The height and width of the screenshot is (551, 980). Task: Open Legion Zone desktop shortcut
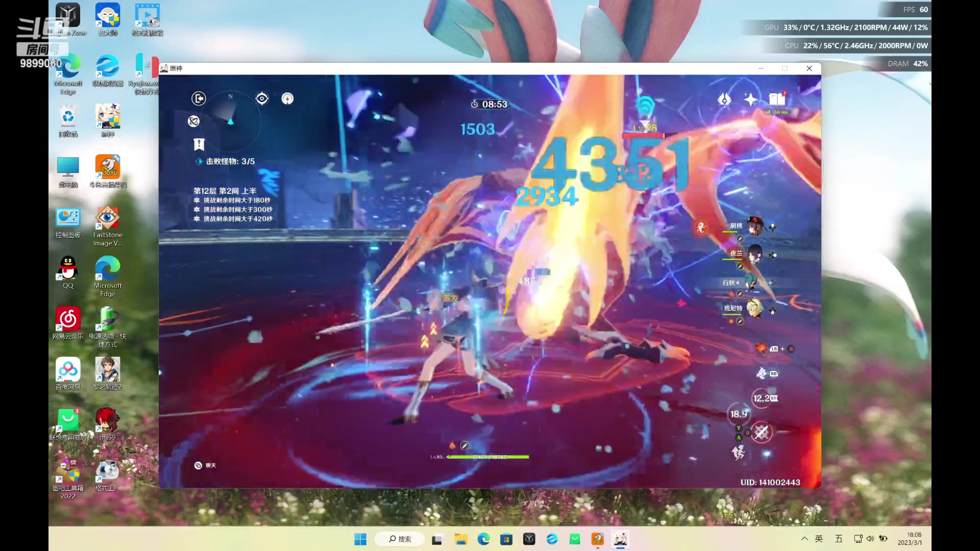[x=68, y=20]
